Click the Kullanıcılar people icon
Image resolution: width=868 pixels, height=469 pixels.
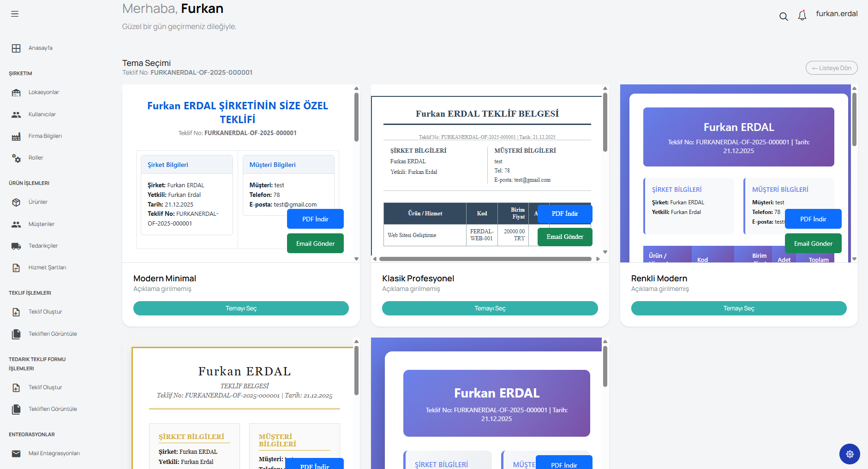coord(16,115)
